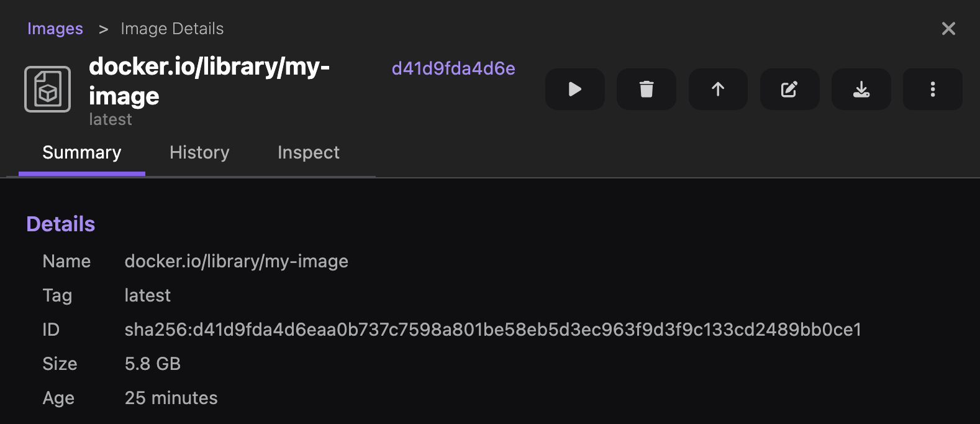Switch to the Inspect tab
The height and width of the screenshot is (424, 980).
click(x=308, y=152)
